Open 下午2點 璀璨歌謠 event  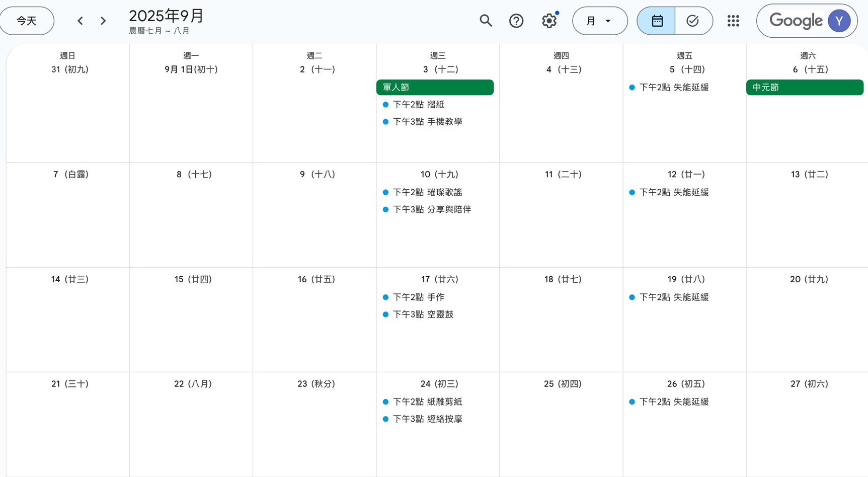pos(427,192)
